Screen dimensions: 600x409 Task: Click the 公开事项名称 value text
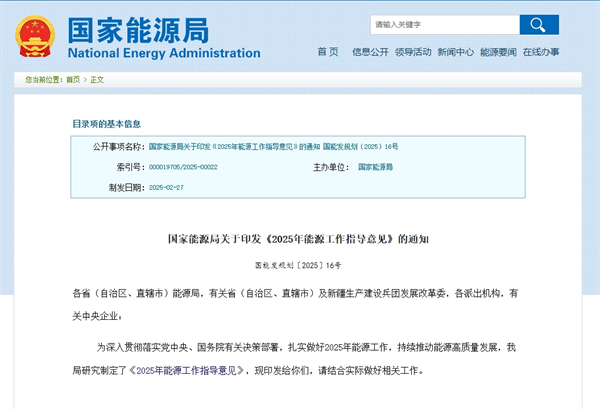[273, 147]
